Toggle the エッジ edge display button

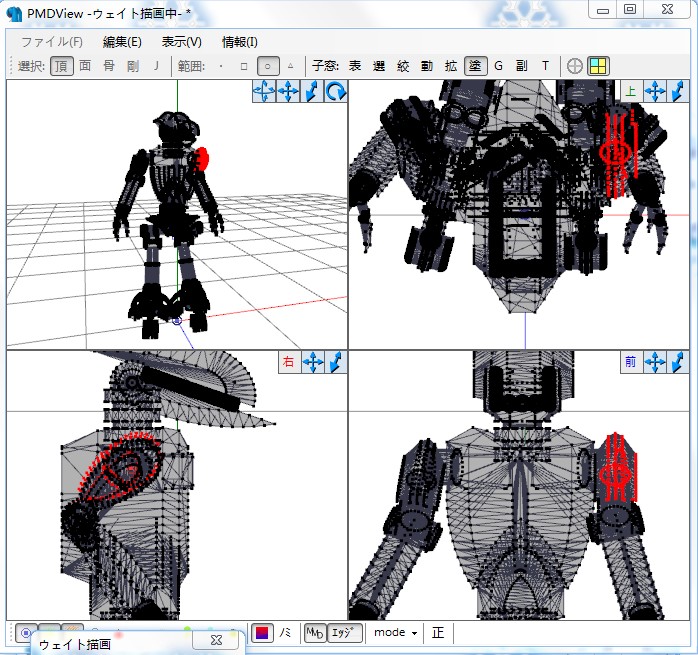[x=343, y=633]
